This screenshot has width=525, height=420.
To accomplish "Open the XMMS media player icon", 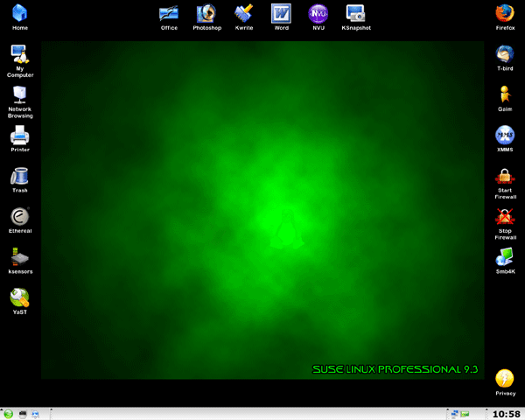I will click(x=505, y=135).
